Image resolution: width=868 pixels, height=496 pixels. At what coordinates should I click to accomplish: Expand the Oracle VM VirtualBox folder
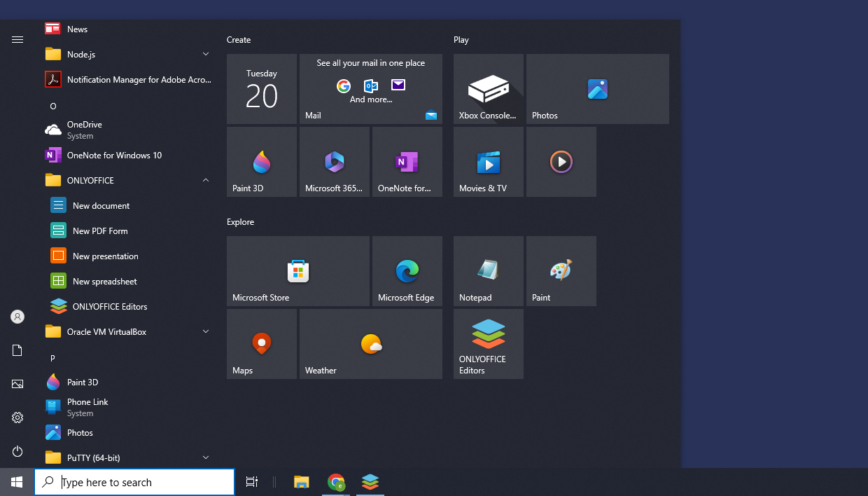click(127, 331)
